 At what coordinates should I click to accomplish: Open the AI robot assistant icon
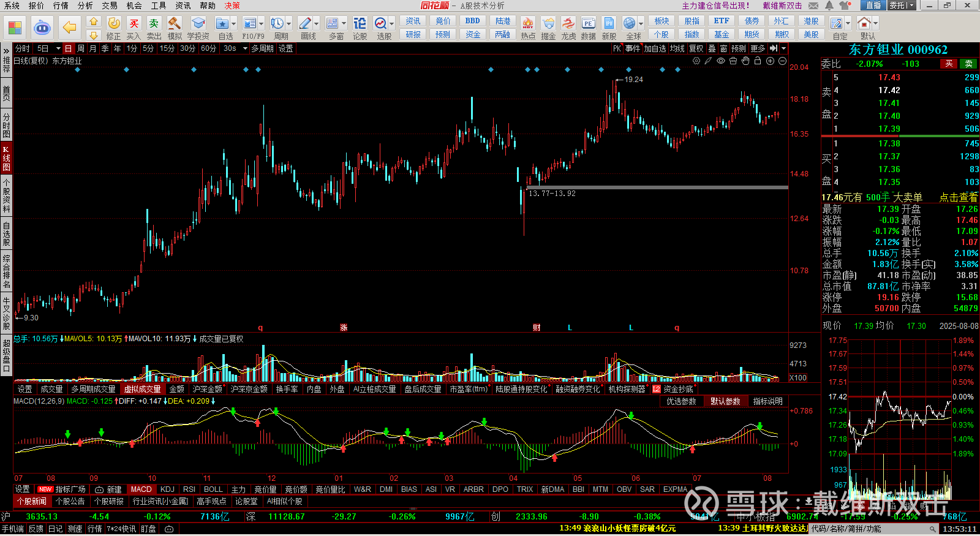tap(42, 28)
